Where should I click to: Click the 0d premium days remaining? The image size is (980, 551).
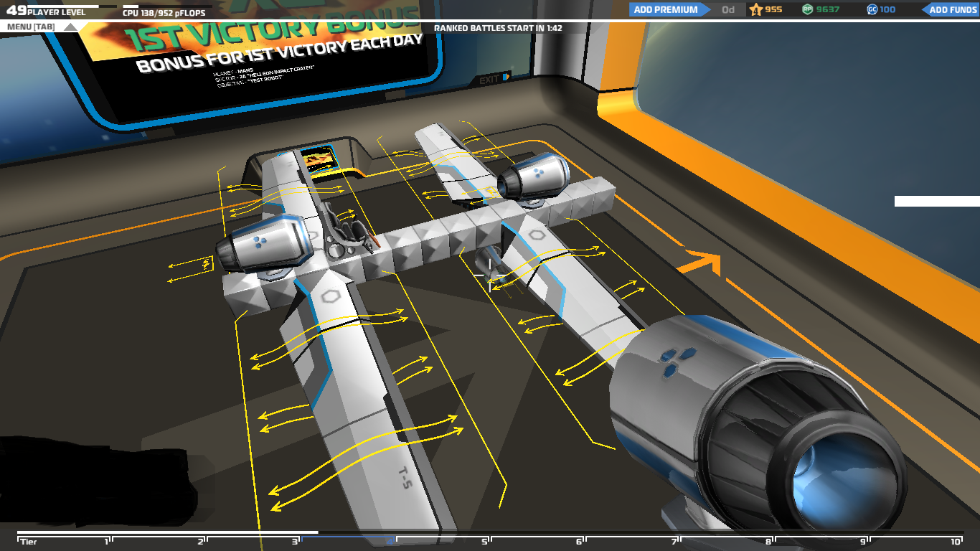click(728, 10)
